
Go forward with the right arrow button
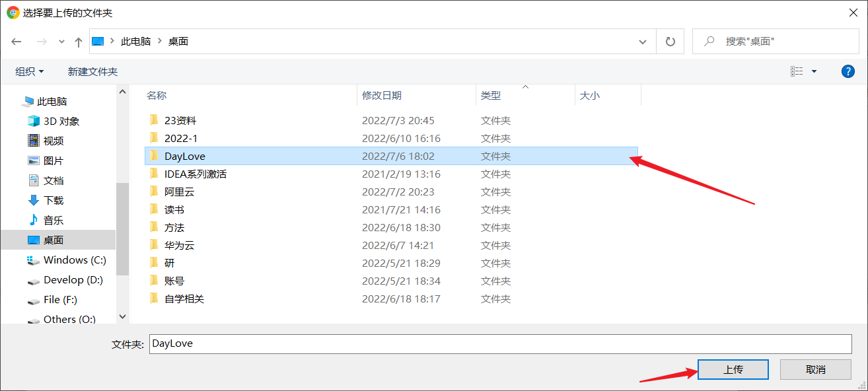click(x=42, y=42)
